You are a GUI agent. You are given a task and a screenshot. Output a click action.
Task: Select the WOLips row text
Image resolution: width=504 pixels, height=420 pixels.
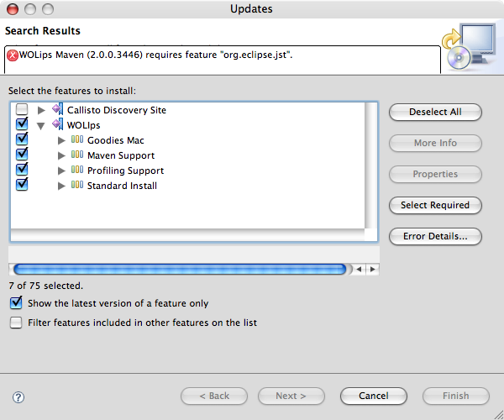[x=83, y=125]
